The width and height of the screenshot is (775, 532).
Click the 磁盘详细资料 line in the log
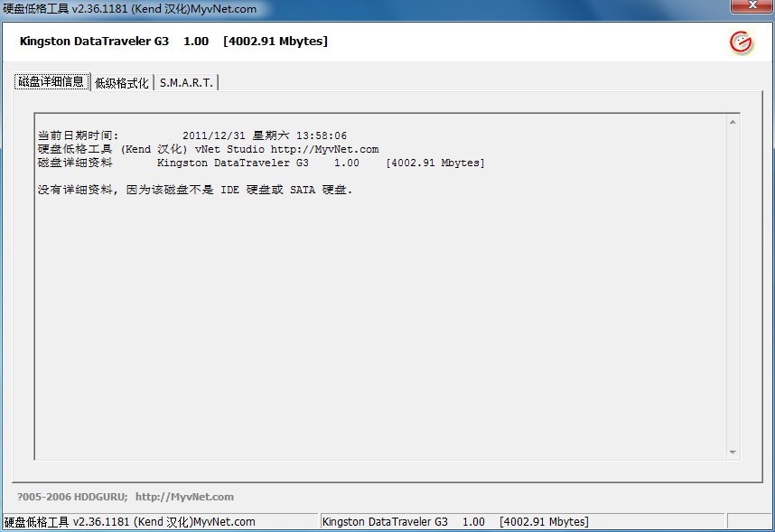(260, 163)
